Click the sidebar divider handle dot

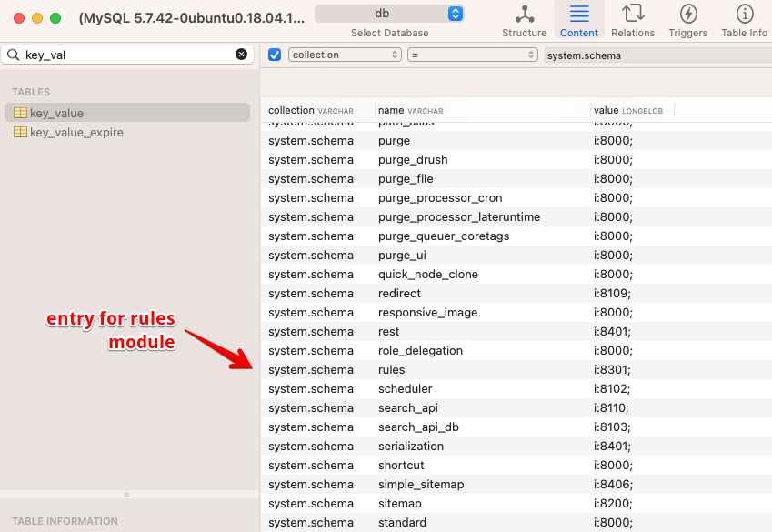[x=127, y=495]
